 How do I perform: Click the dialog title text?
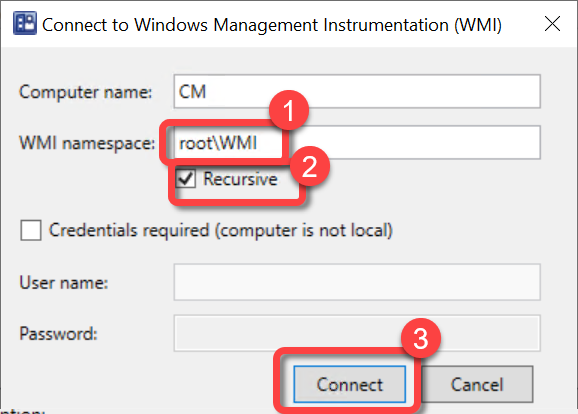coord(272,25)
